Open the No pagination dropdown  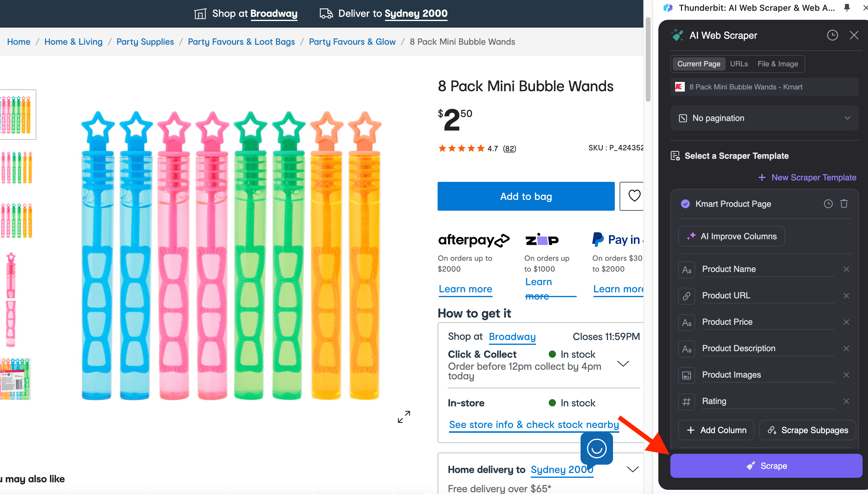[x=764, y=118]
